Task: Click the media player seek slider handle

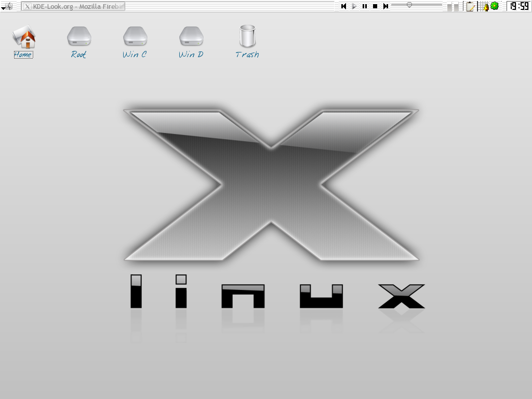Action: pyautogui.click(x=409, y=5)
